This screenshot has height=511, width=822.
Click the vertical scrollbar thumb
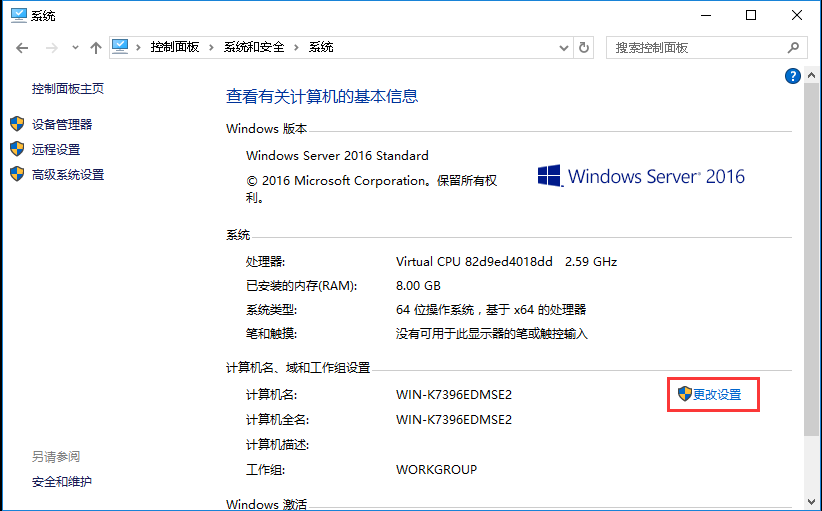(x=812, y=259)
